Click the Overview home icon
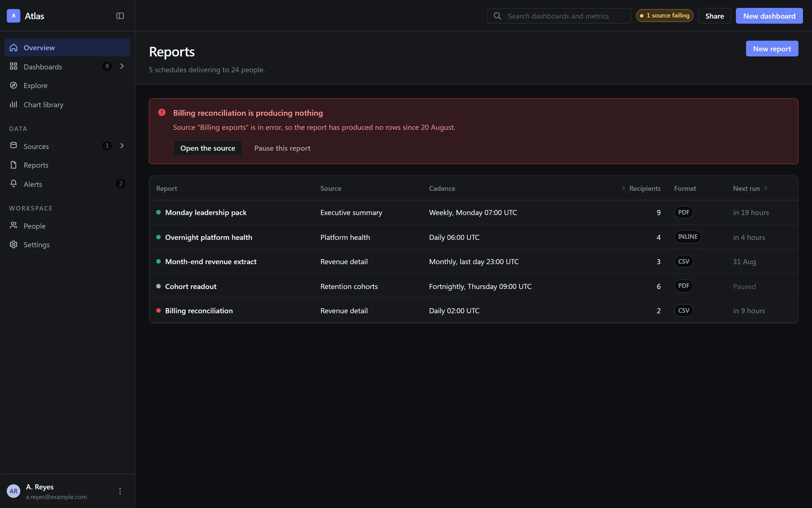Screen dimensions: 812x508 coord(14,47)
